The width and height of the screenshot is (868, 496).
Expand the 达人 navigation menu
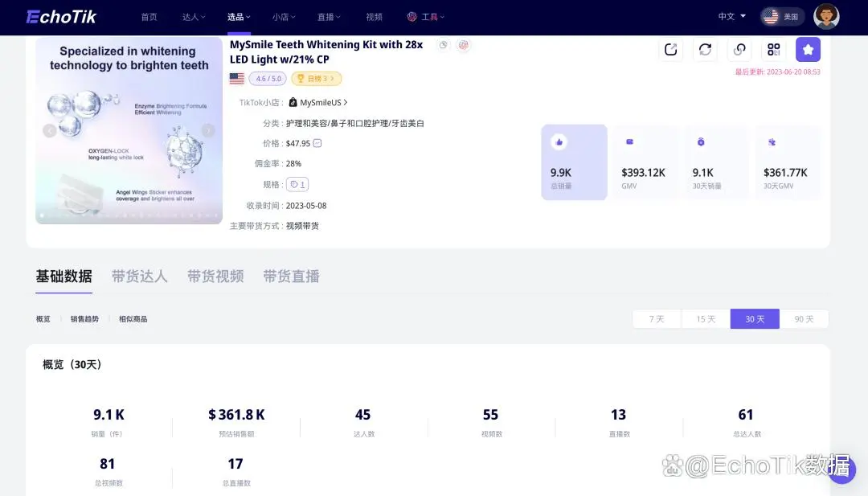coord(194,17)
